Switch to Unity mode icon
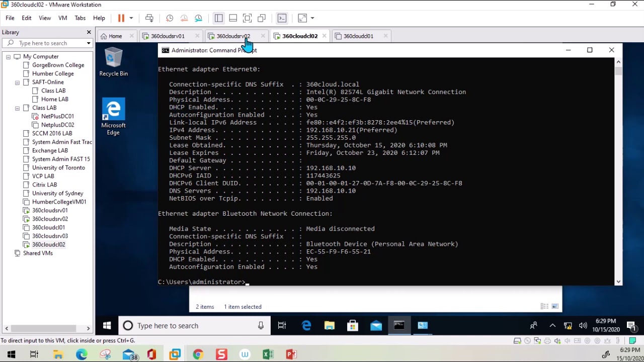 point(262,18)
